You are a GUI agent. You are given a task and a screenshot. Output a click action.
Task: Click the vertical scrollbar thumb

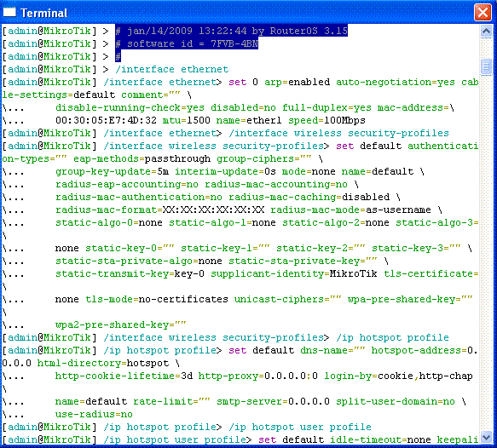click(x=486, y=66)
